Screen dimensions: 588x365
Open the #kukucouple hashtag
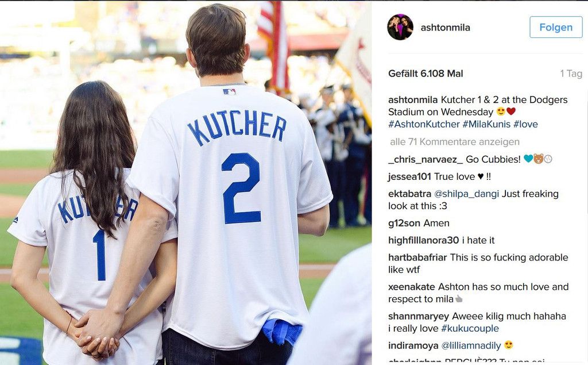tap(470, 328)
